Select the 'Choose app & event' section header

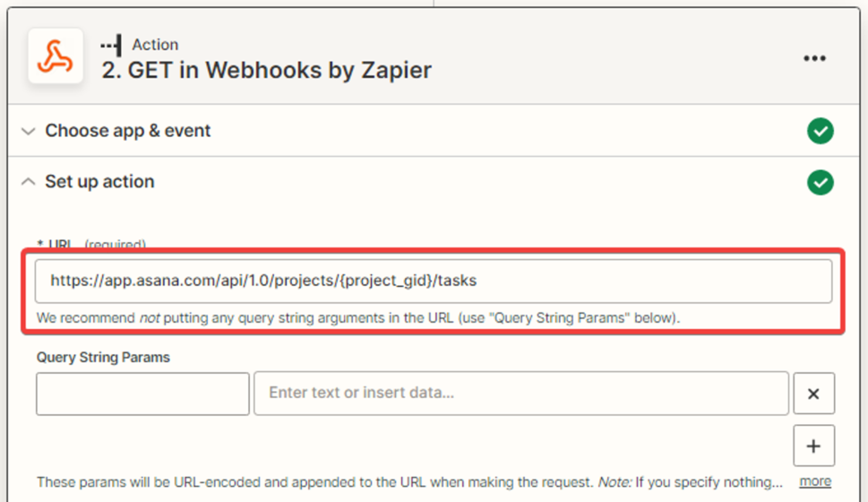click(x=128, y=131)
